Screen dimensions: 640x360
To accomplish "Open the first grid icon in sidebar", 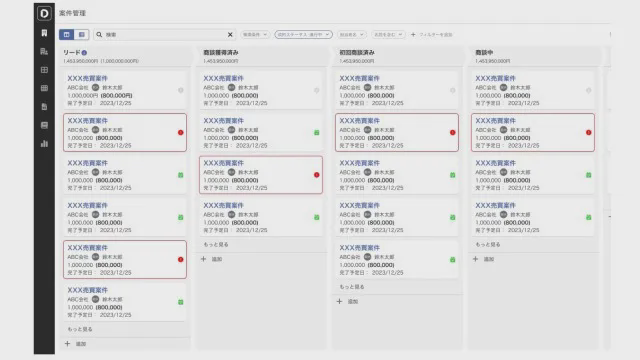I will click(44, 70).
